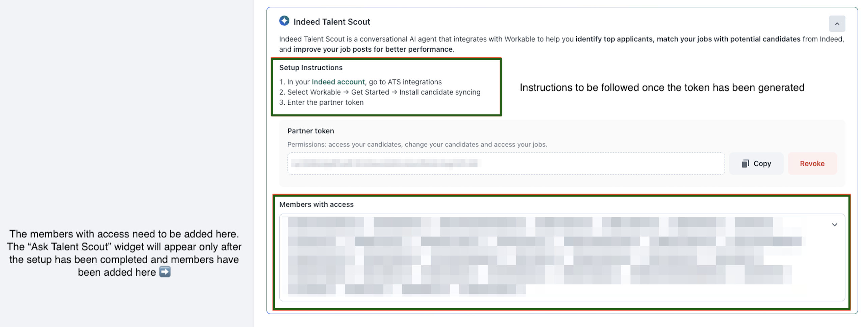Click the Setup Instructions heading
The image size is (868, 327).
pos(311,67)
